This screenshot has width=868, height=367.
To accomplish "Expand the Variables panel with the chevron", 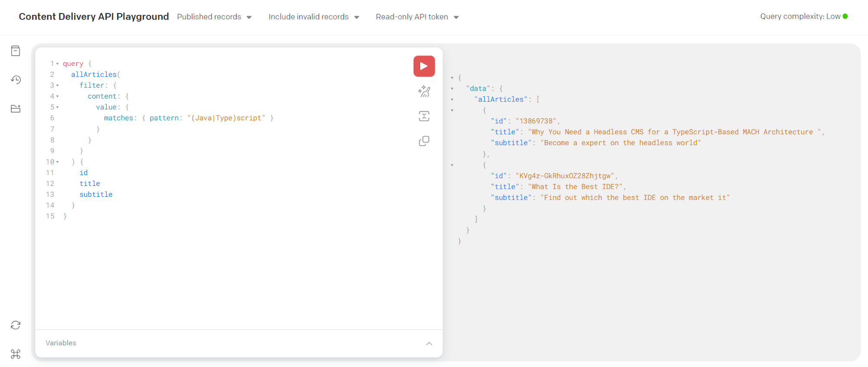I will pyautogui.click(x=429, y=344).
